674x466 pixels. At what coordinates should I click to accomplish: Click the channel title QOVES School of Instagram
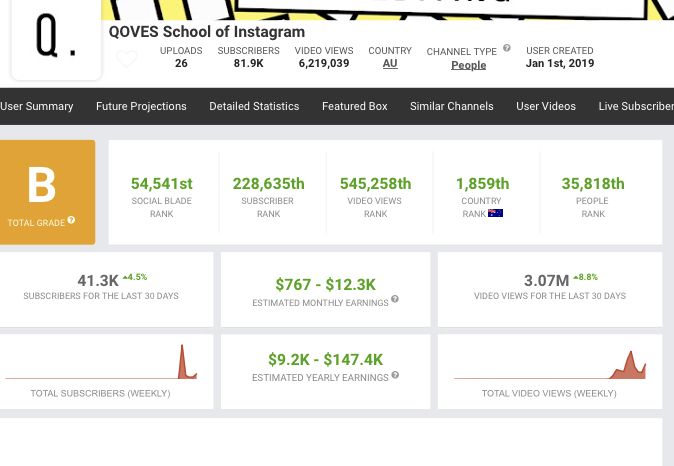coord(207,32)
